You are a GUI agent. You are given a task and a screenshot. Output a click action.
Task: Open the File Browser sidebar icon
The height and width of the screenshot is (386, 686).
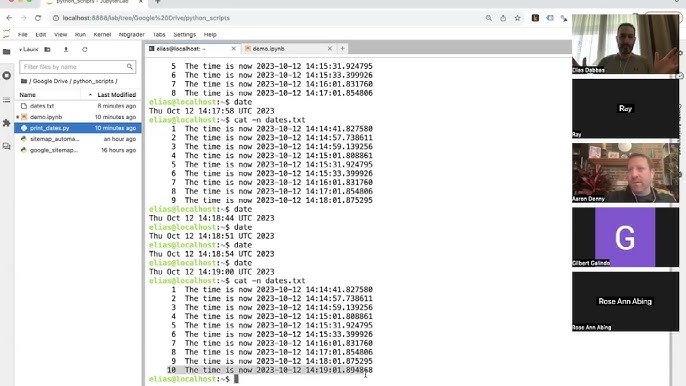(x=7, y=52)
